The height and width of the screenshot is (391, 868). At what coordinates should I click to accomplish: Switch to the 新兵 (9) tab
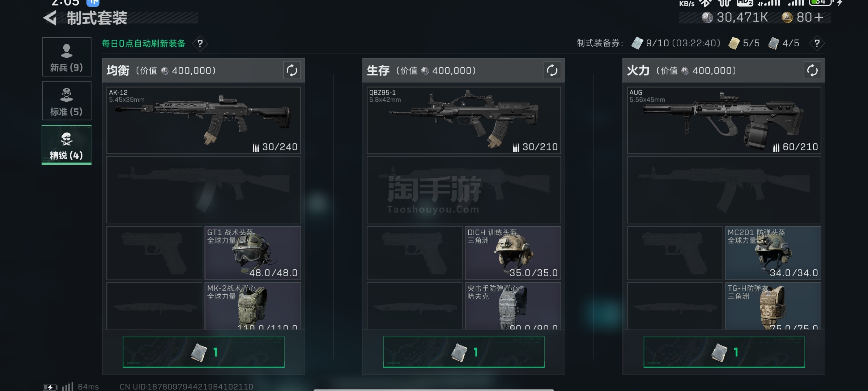[x=67, y=57]
